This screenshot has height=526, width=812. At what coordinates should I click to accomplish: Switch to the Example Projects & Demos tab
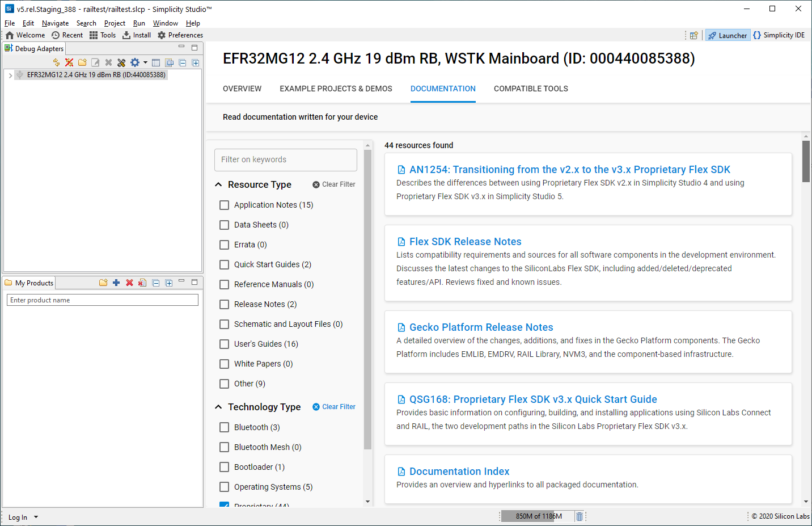[336, 89]
